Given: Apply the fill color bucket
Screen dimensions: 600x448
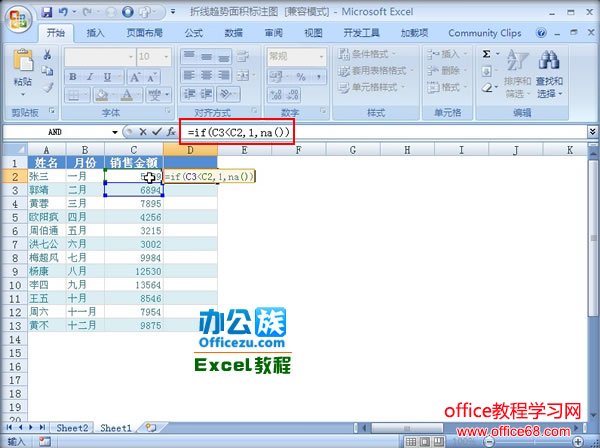Looking at the screenshot, I should coord(101,94).
